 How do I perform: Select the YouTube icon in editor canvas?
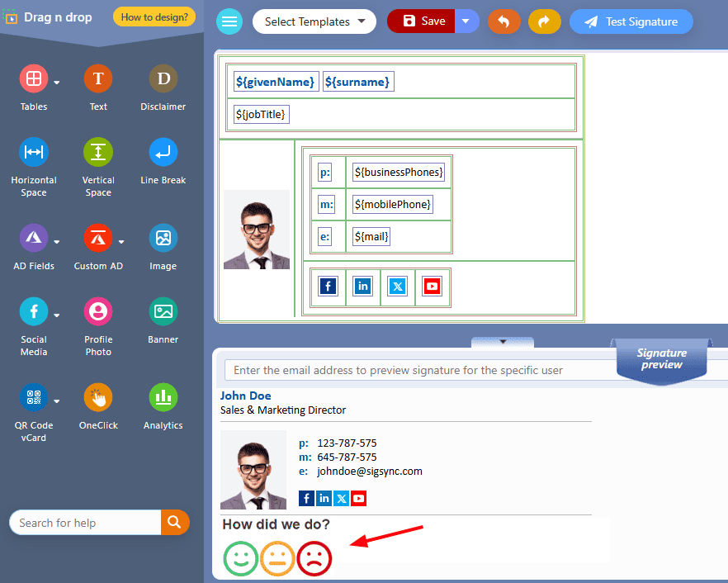tap(433, 287)
